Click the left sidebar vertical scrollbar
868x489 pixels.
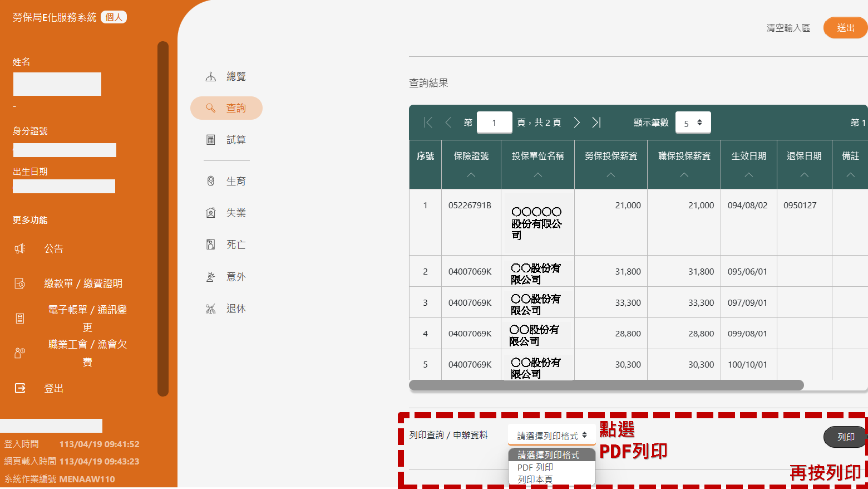pos(163,219)
